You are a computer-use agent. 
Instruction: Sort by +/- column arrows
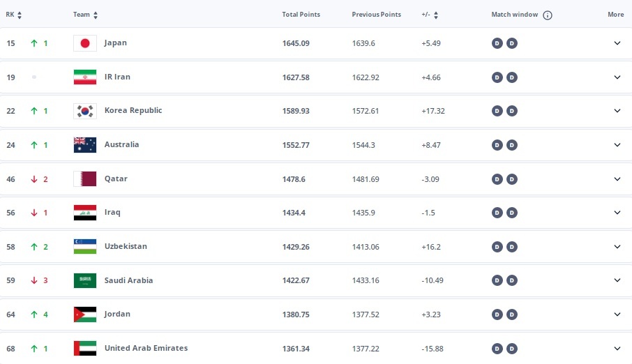[x=436, y=15]
